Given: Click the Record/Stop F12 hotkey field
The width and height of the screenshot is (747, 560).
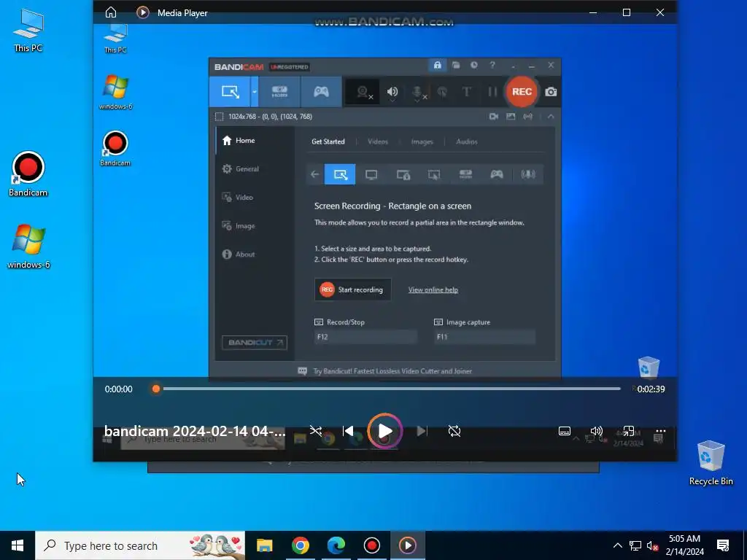Looking at the screenshot, I should (x=365, y=337).
